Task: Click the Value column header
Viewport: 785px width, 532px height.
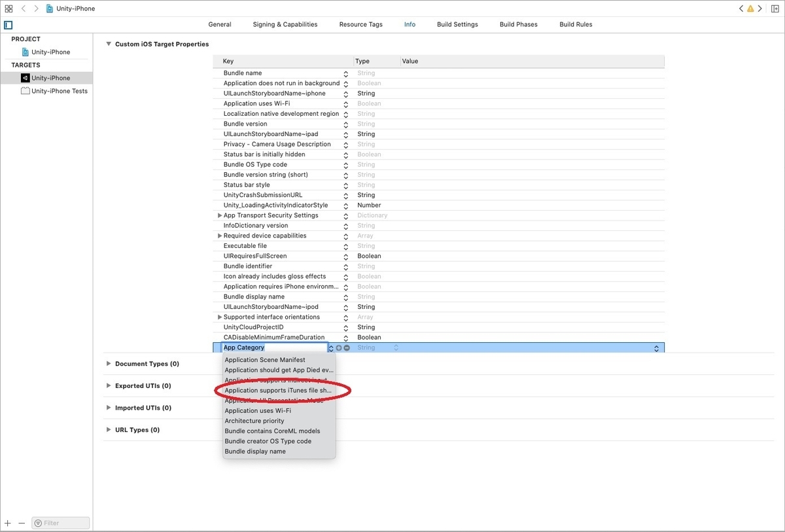Action: click(532, 62)
